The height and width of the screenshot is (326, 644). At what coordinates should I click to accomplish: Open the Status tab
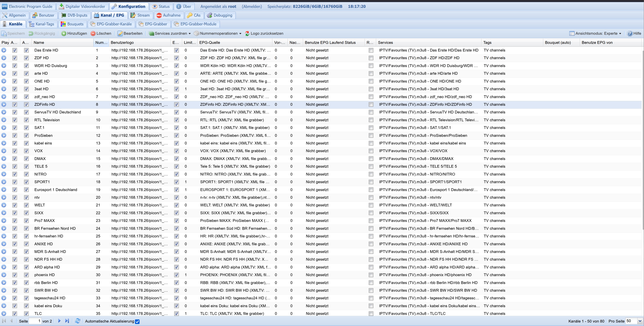pos(161,7)
